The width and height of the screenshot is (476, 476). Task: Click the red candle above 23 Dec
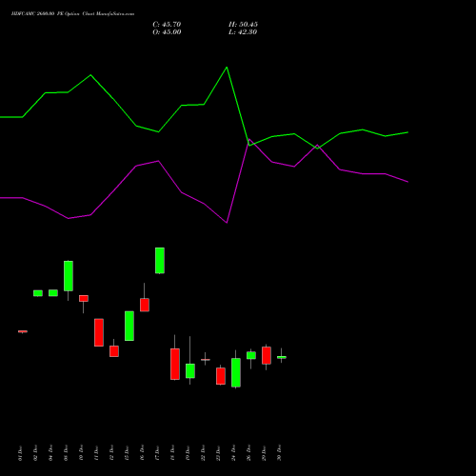tap(221, 376)
